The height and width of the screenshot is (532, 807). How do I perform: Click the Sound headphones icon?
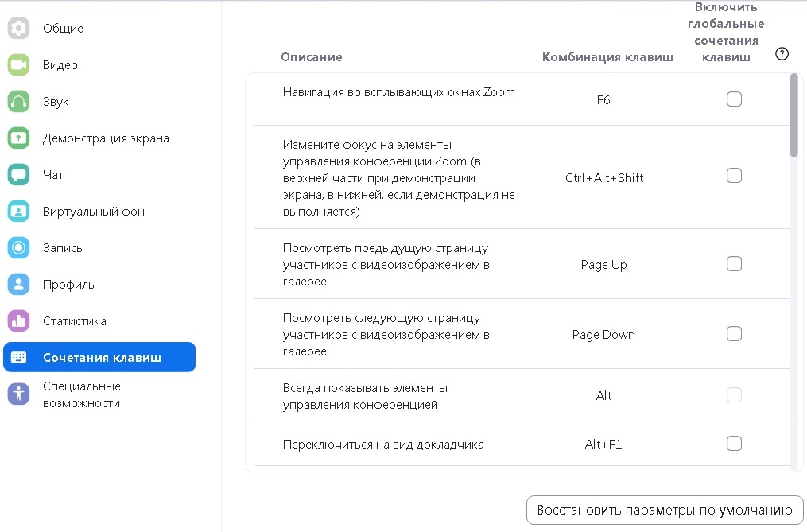(x=18, y=102)
